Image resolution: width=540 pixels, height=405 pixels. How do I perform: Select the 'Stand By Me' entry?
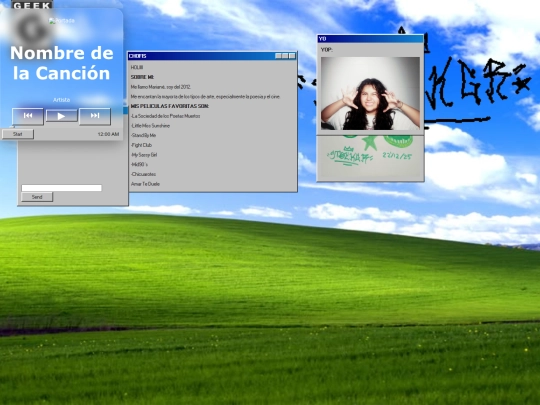[143, 135]
